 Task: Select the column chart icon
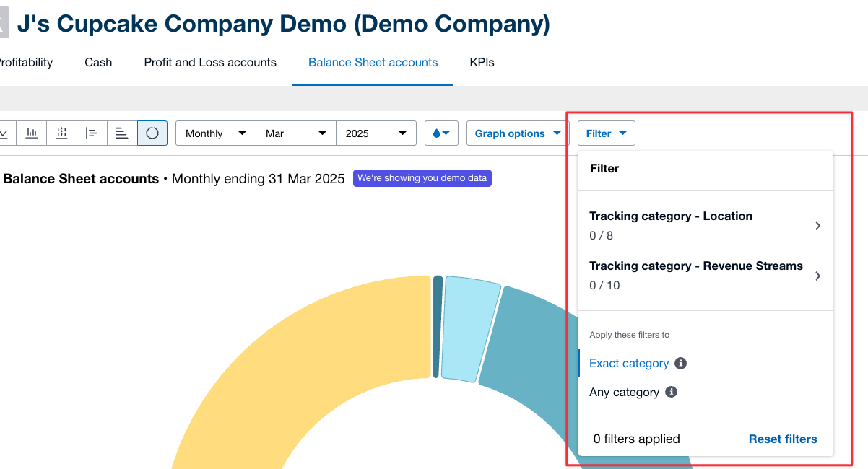coord(31,133)
